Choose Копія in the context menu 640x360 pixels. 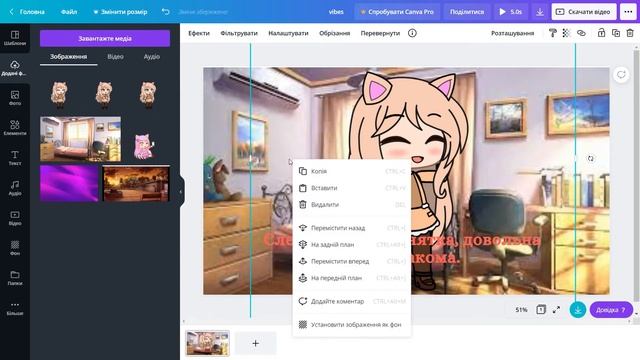tap(351, 171)
